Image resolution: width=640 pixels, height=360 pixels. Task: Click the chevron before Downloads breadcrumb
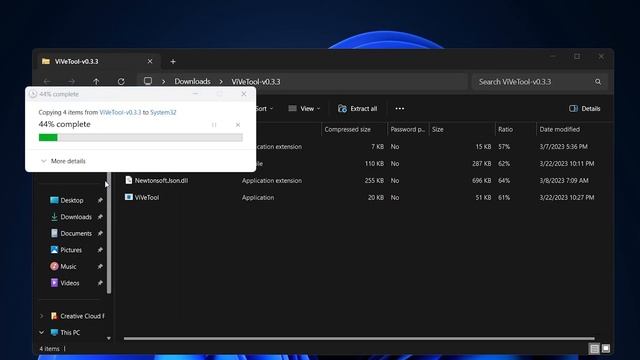(x=164, y=82)
